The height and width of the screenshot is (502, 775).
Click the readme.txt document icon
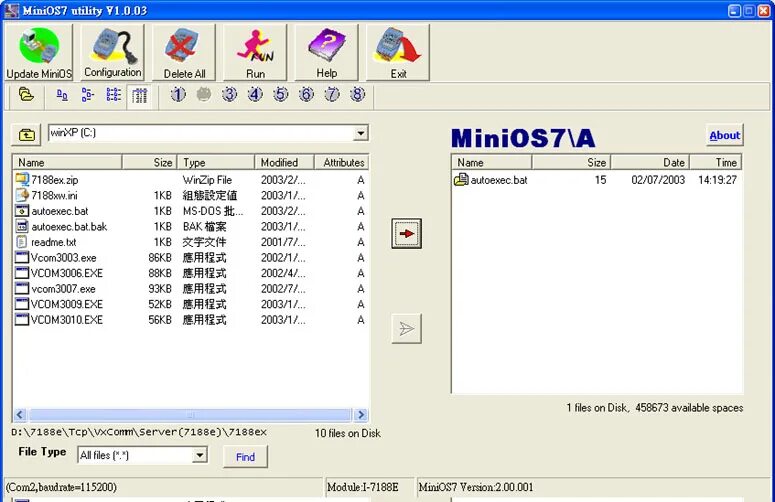(x=22, y=242)
